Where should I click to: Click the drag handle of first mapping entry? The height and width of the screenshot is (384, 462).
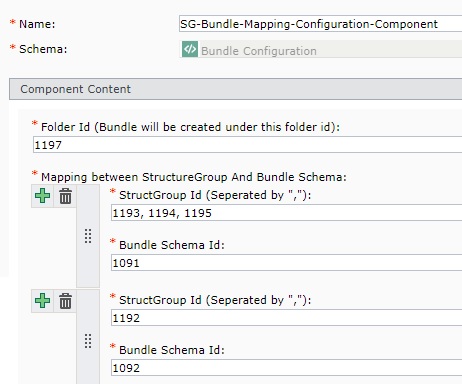(x=88, y=236)
